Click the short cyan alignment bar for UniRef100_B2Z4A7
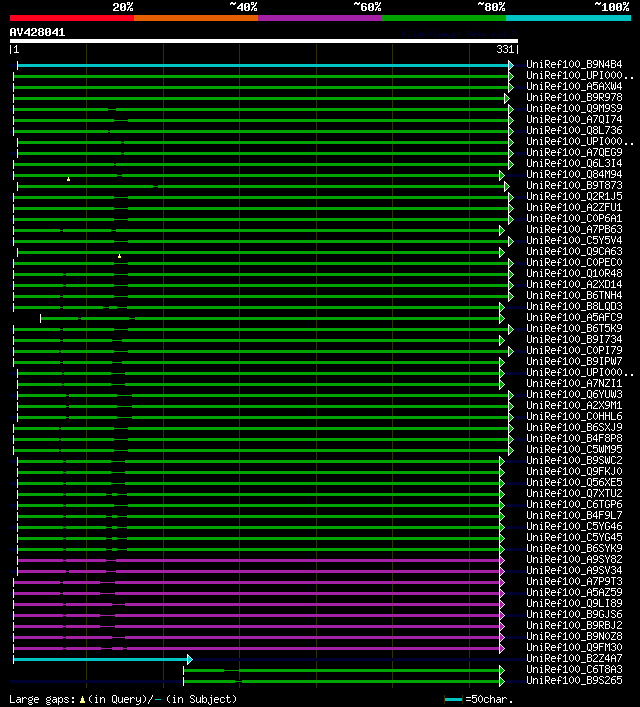640x707 pixels. 101,660
